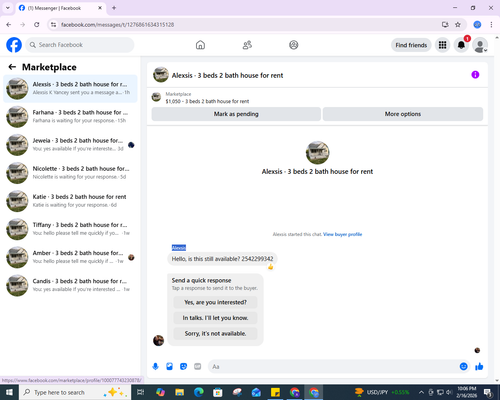Open Task View on the taskbar
The height and width of the screenshot is (400, 500).
(x=140, y=392)
